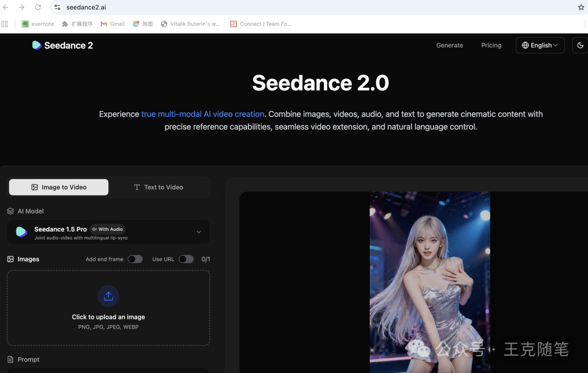Click the browser address bar URL
588x373 pixels.
point(86,7)
